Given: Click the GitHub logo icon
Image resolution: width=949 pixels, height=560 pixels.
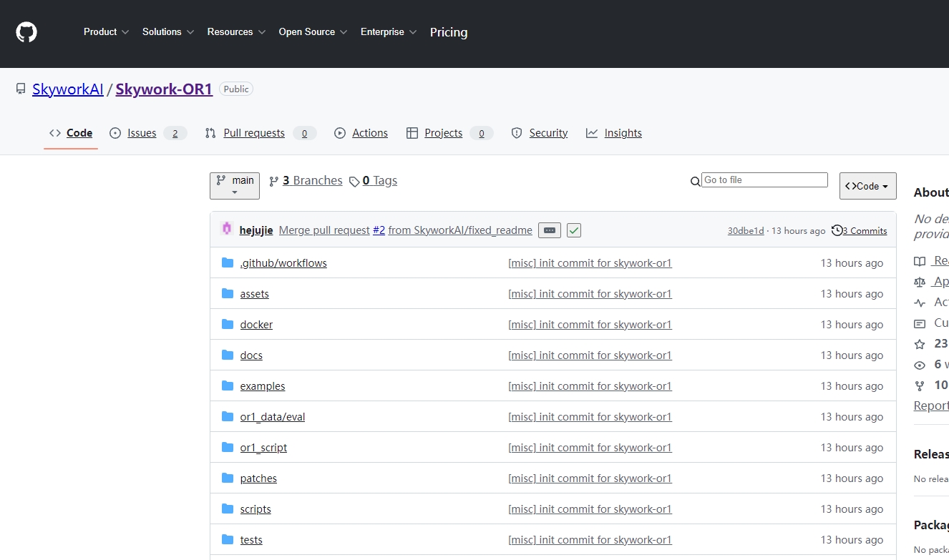Looking at the screenshot, I should pyautogui.click(x=26, y=32).
